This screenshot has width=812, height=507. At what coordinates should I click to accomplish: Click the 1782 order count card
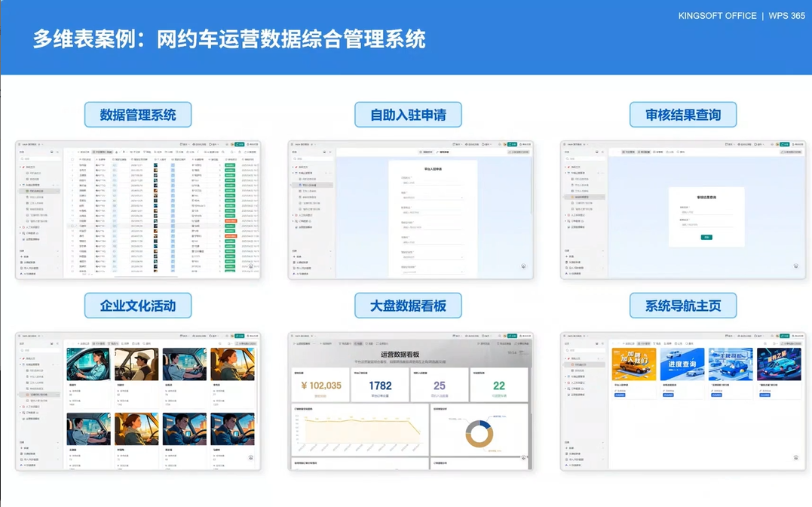click(380, 386)
